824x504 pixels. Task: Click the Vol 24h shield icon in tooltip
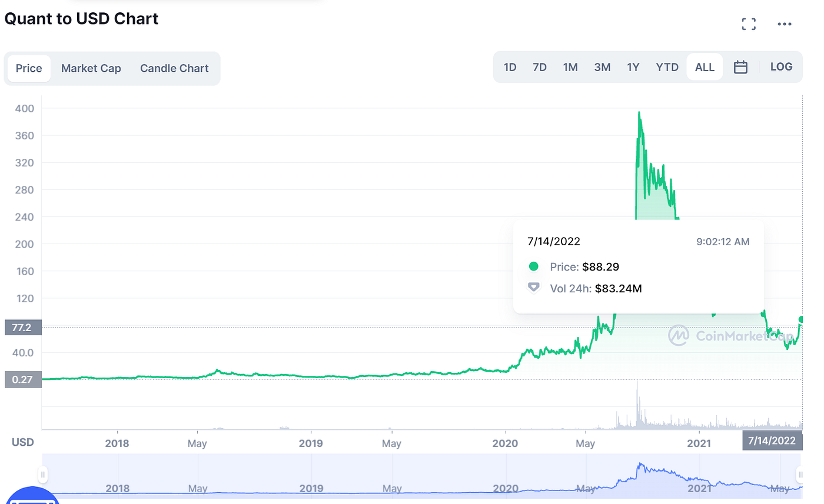[534, 288]
